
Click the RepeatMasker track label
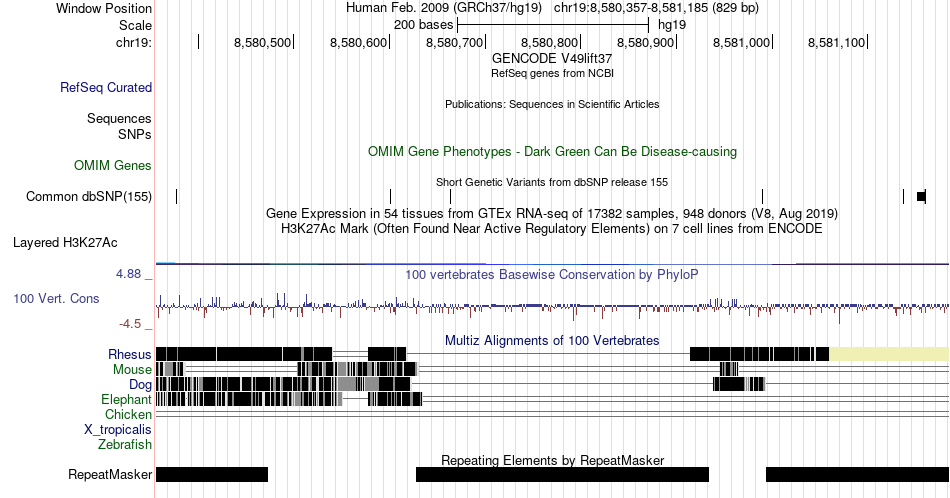pos(110,474)
